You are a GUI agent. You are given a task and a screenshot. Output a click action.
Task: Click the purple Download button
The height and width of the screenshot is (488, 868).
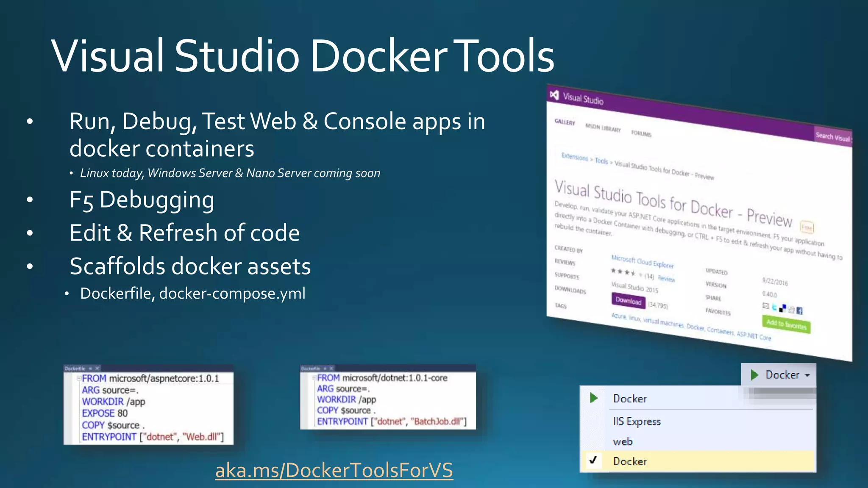[629, 301]
